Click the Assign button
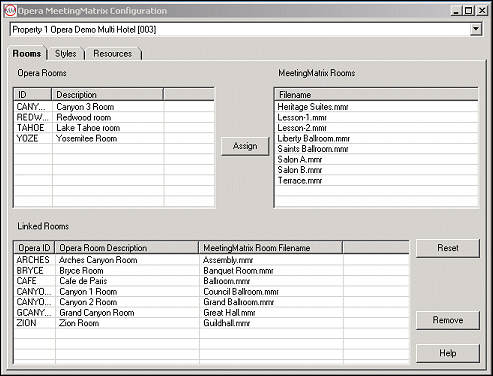 (245, 146)
